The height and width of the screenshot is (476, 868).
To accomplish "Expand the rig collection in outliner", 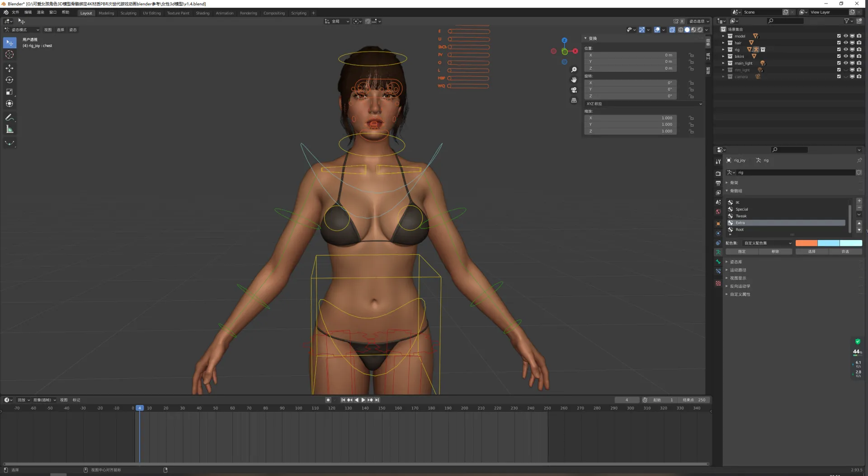I will 723,50.
